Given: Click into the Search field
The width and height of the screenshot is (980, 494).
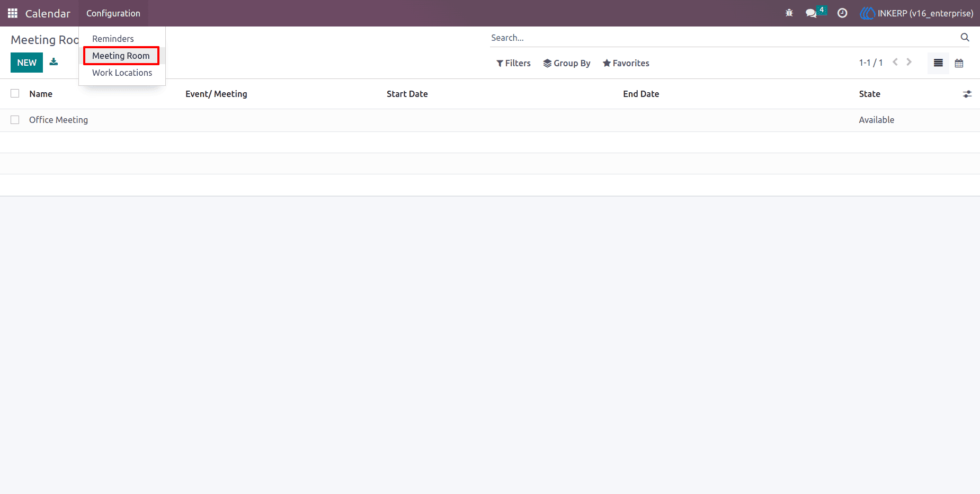Looking at the screenshot, I should pos(723,38).
